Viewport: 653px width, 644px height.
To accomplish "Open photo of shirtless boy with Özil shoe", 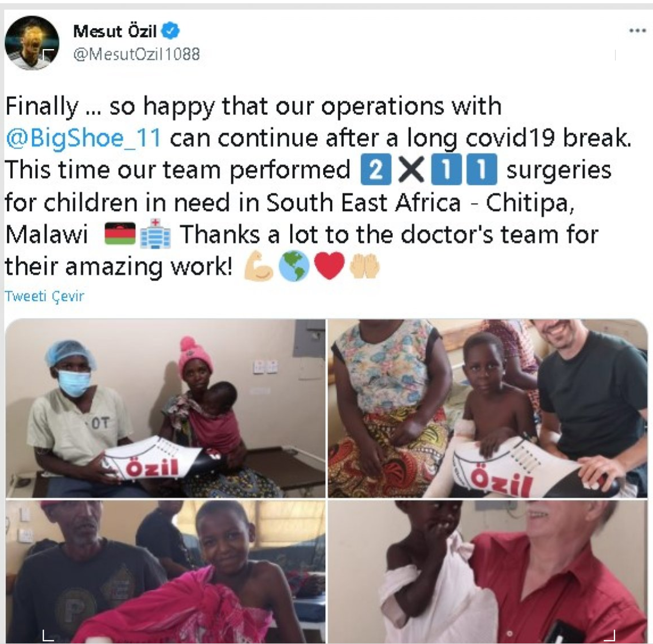I will pos(487,409).
